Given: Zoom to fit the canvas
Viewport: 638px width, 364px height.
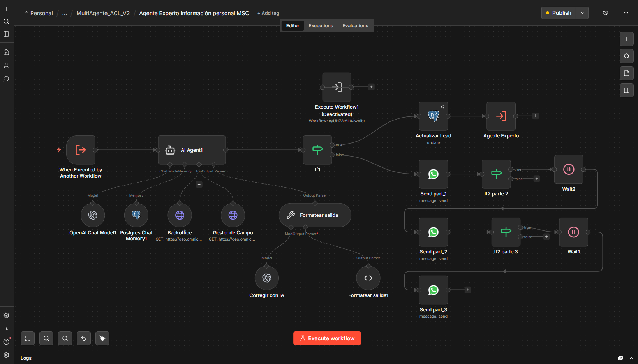Looking at the screenshot, I should (28, 338).
